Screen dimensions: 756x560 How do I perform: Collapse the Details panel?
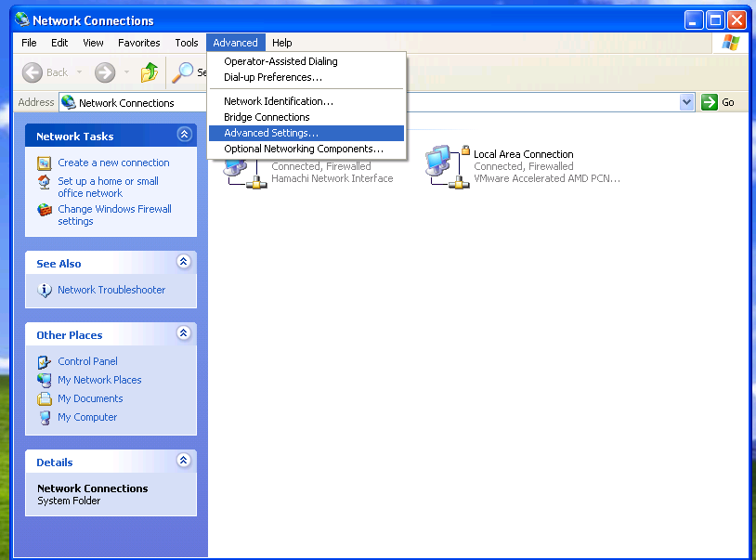184,462
